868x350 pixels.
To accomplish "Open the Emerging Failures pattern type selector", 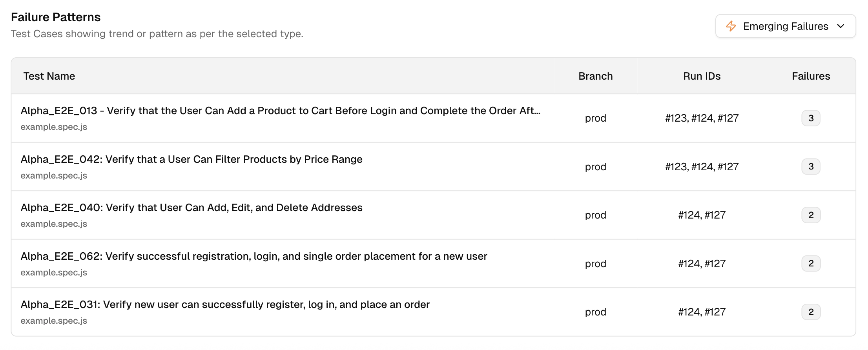I will tap(785, 26).
